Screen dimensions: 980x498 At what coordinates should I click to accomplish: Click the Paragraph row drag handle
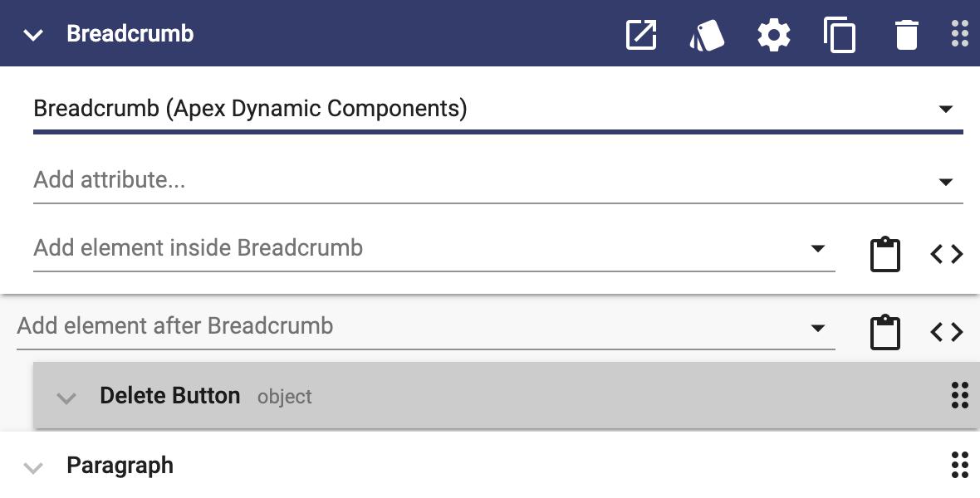(x=959, y=465)
